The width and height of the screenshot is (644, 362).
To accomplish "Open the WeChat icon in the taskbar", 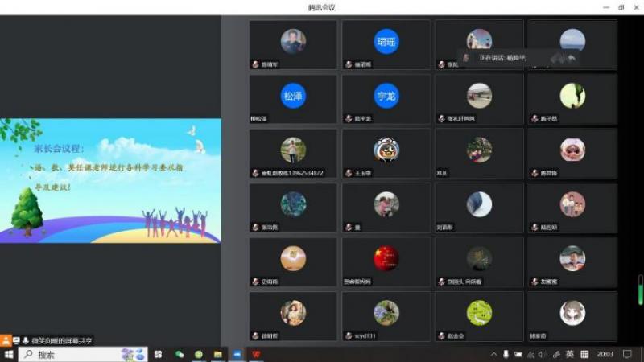I will point(180,354).
